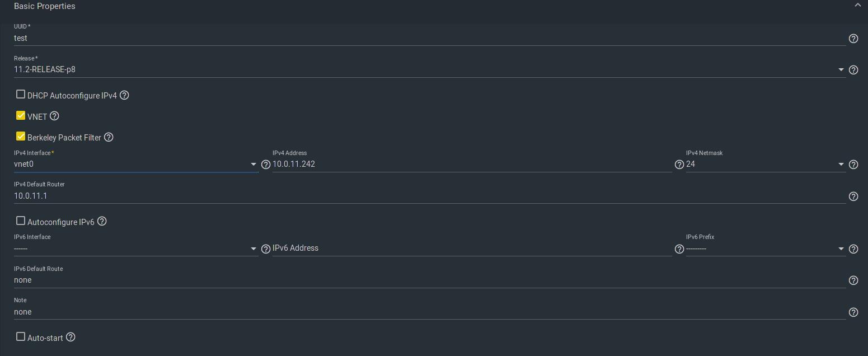Click the Auto-start help icon
868x356 pixels.
click(x=71, y=337)
